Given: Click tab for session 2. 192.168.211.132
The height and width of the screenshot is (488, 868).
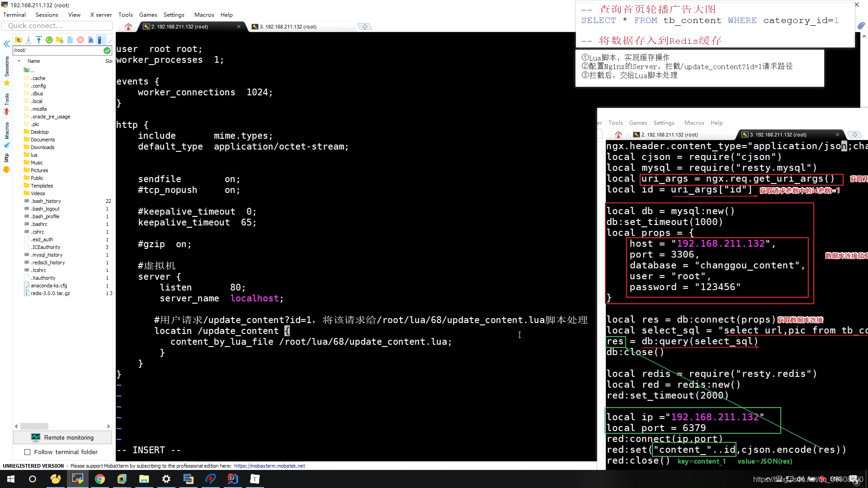Looking at the screenshot, I should tap(188, 26).
